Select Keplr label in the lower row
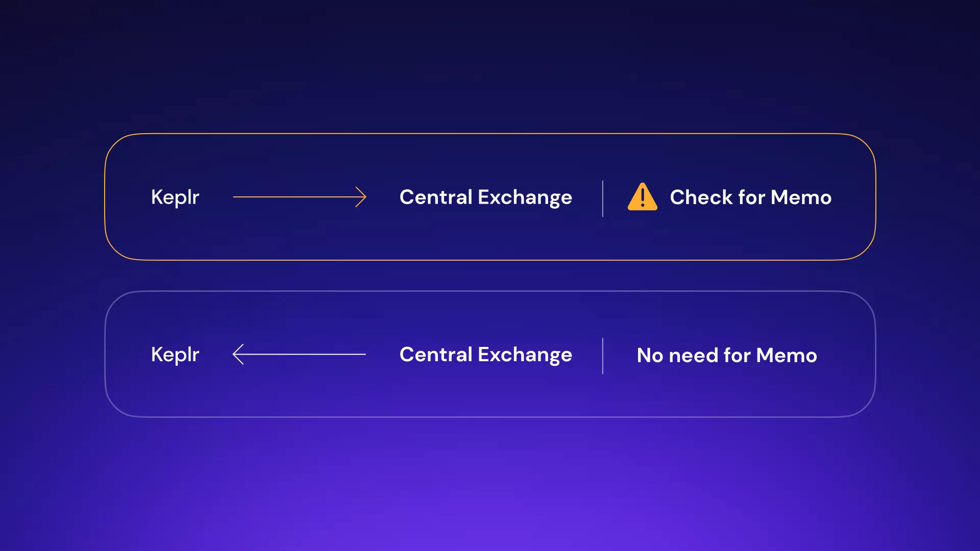This screenshot has width=980, height=551. click(x=175, y=355)
